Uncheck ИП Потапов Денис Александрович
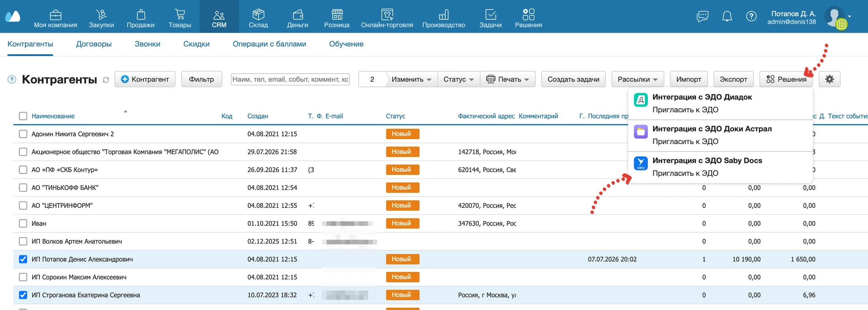Viewport: 868px width, 310px height. coord(23,259)
